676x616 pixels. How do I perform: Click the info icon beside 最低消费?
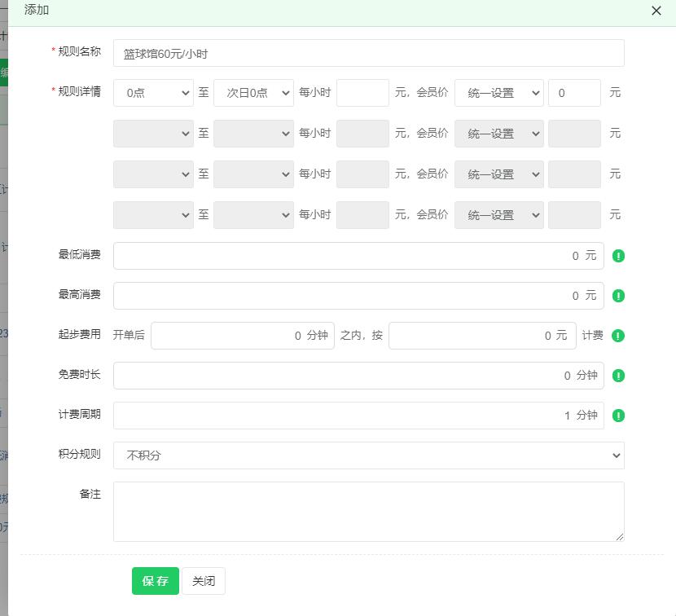tap(618, 255)
